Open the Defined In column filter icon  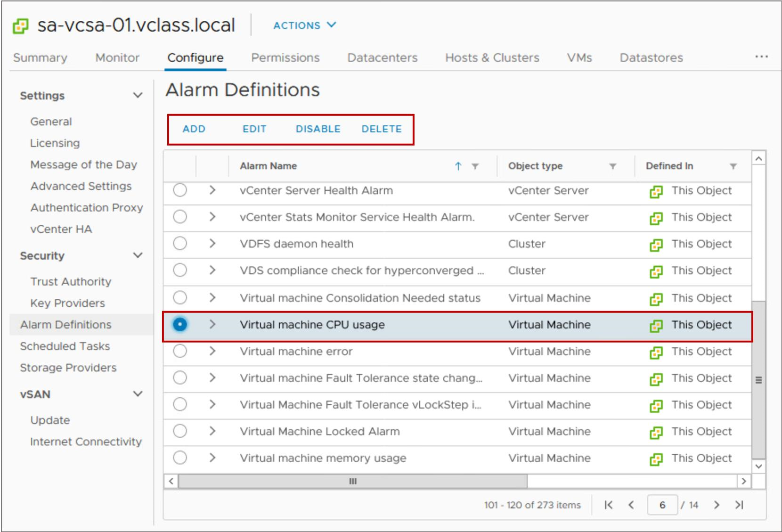coord(733,166)
